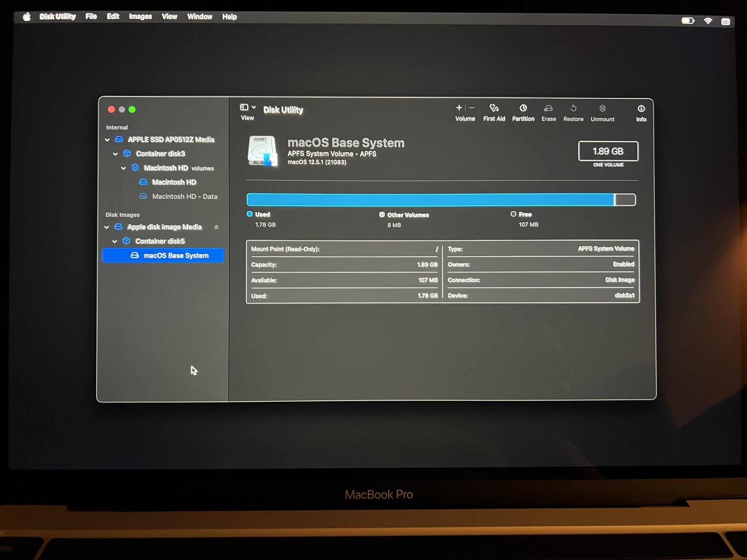747x560 pixels.
Task: Click the macOS 12.5.1 (21G83) version text
Action: (317, 162)
